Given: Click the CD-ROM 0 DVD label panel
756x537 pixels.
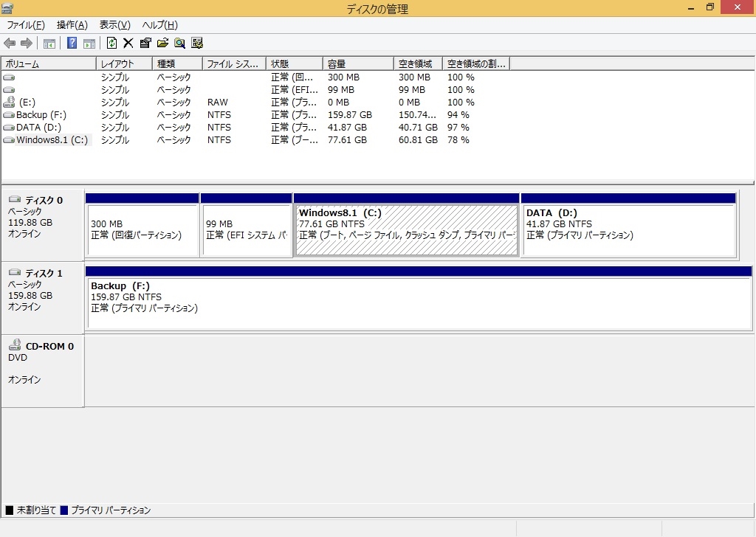Looking at the screenshot, I should point(42,371).
